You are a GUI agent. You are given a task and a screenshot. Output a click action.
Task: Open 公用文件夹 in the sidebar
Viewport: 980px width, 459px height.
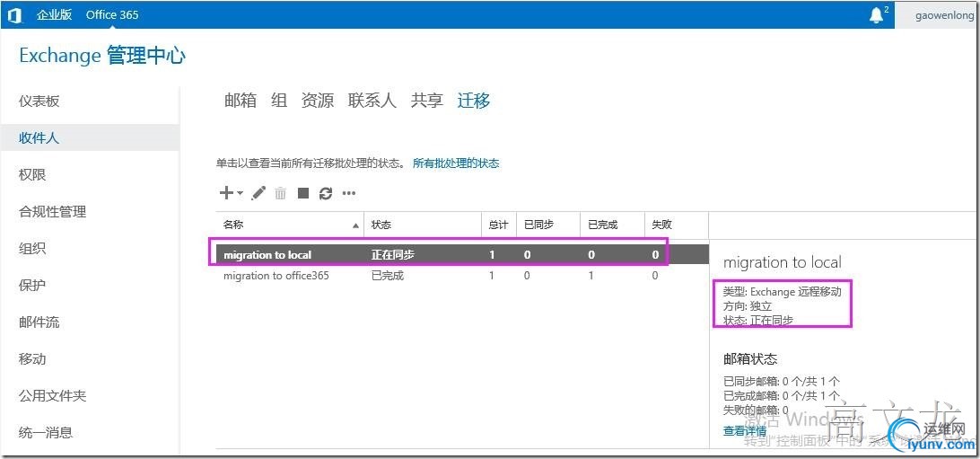coord(52,396)
